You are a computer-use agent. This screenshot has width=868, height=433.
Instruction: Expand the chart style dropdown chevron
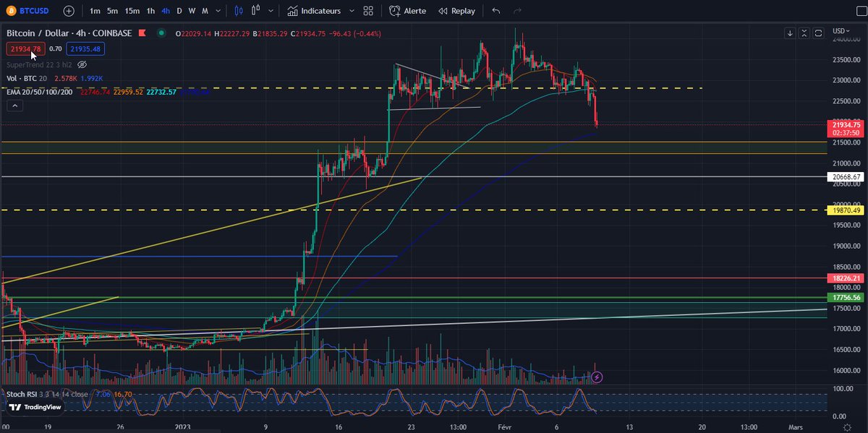click(271, 11)
